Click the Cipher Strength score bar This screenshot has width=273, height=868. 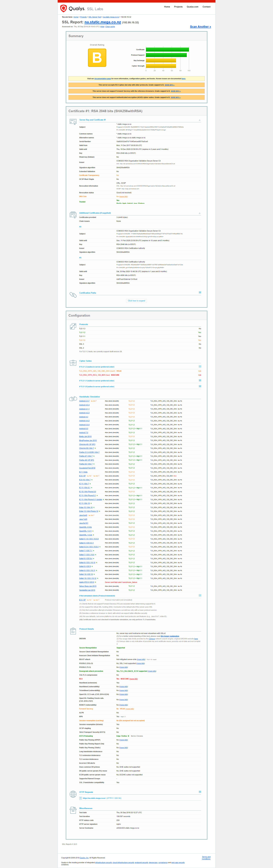tap(161, 66)
